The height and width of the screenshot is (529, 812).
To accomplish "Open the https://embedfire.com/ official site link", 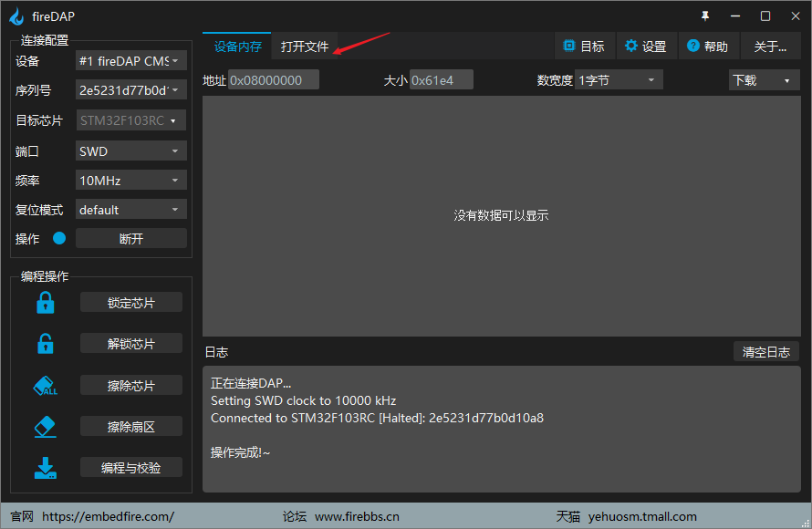I will [x=108, y=516].
